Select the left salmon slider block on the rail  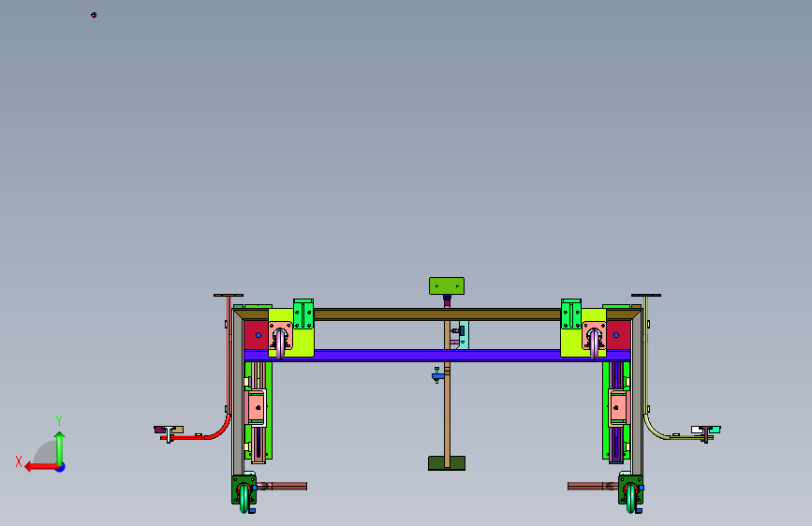pos(256,407)
